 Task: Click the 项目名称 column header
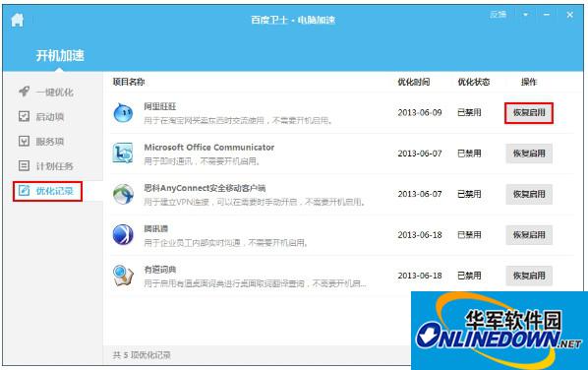129,82
